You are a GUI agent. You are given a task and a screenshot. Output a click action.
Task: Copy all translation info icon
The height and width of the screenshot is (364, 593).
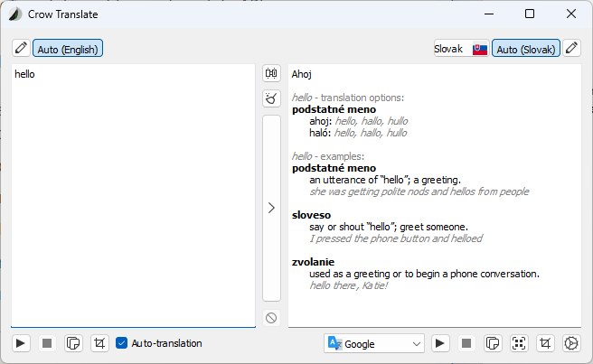[x=519, y=343]
